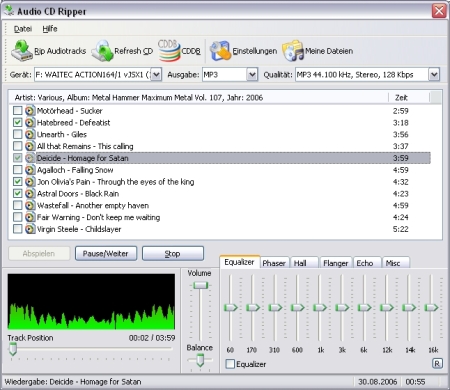This screenshot has width=450, height=390.
Task: Click the track icon beside Deicide - Homage for Satan
Action: point(30,158)
